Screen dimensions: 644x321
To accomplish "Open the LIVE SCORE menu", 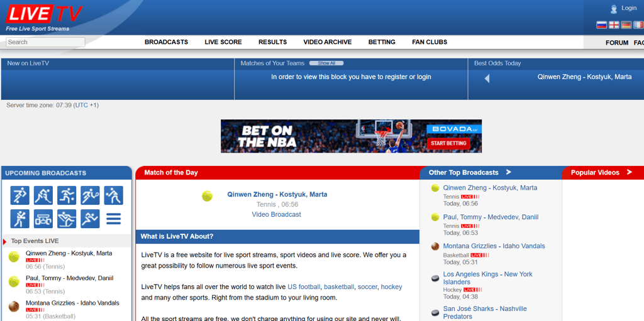I will coord(223,42).
